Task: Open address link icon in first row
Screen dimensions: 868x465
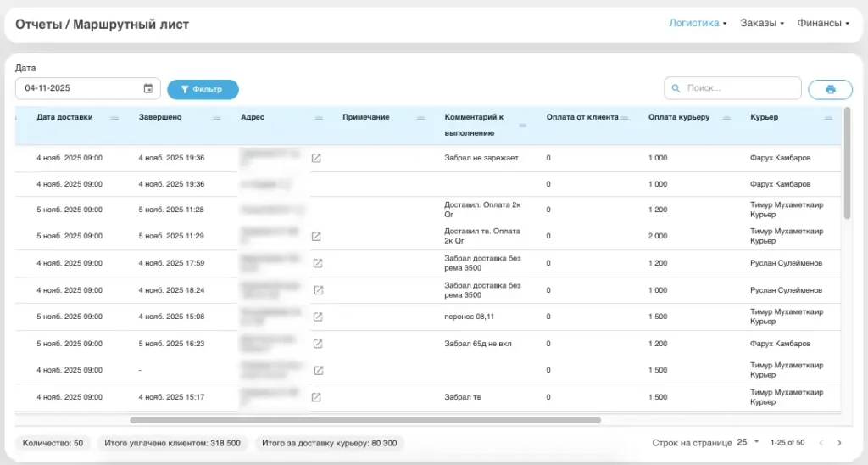Action: pyautogui.click(x=316, y=158)
